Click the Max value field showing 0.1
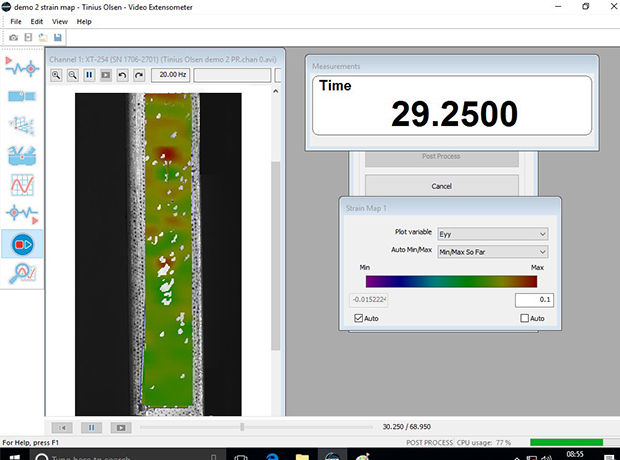Screen dimensions: 620x460 pos(533,300)
